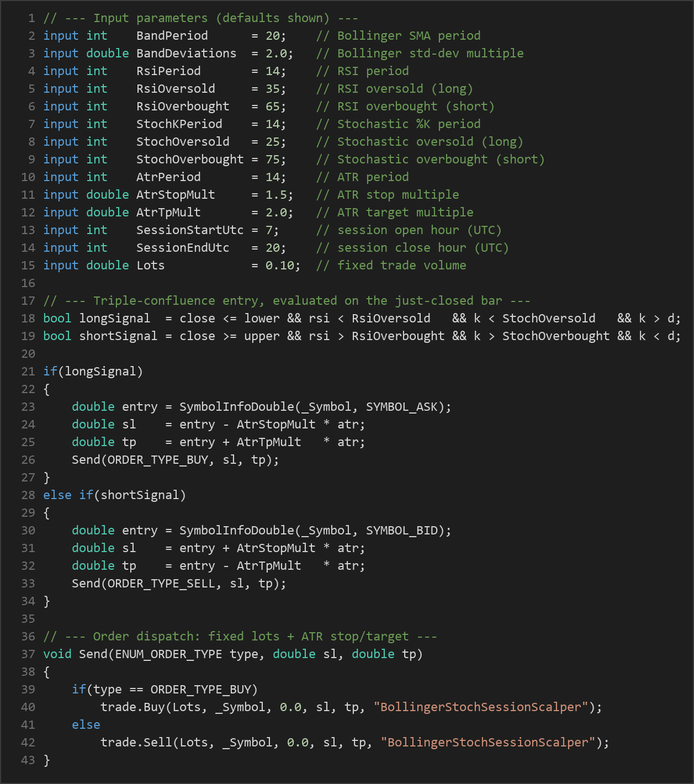Click the if(longSignal) statement
The width and height of the screenshot is (694, 784).
93,372
